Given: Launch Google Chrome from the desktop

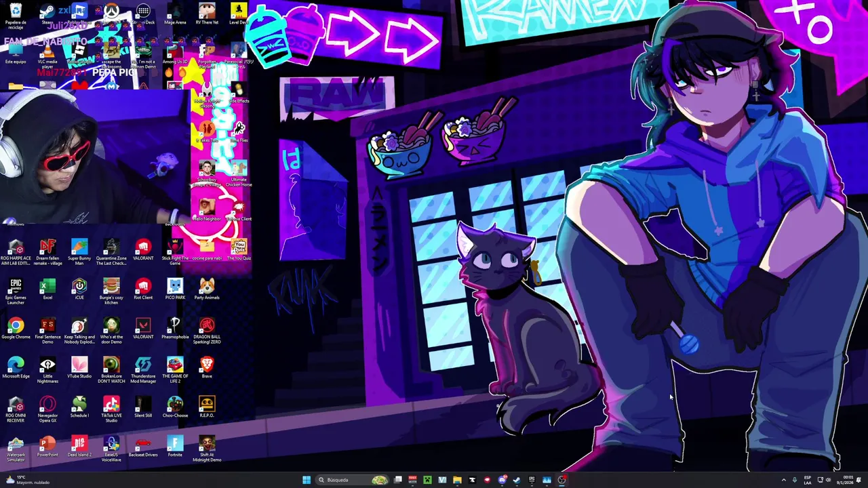Looking at the screenshot, I should [16, 329].
